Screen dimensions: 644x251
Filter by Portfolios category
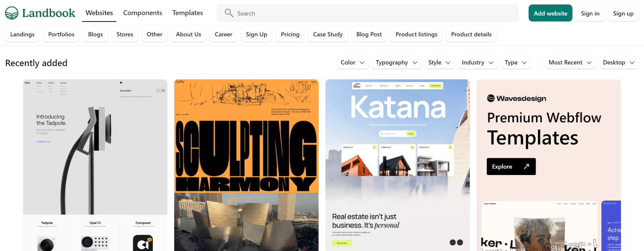tap(61, 34)
